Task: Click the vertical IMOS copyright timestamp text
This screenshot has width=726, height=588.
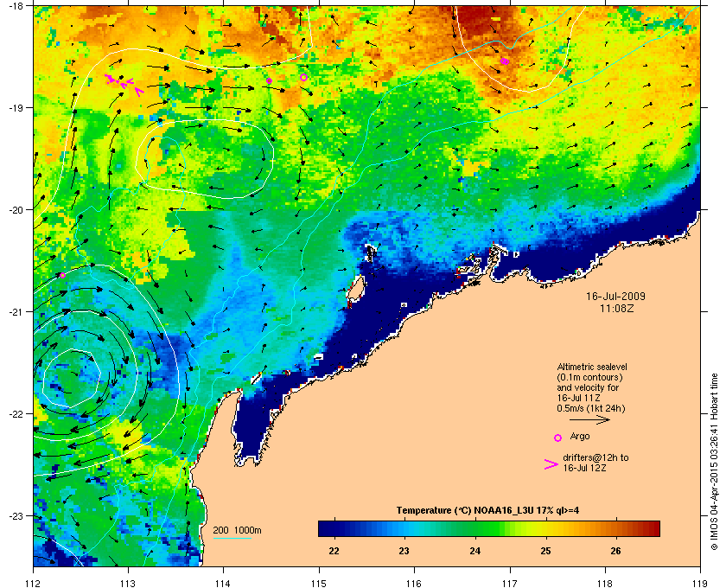Action: pos(715,463)
